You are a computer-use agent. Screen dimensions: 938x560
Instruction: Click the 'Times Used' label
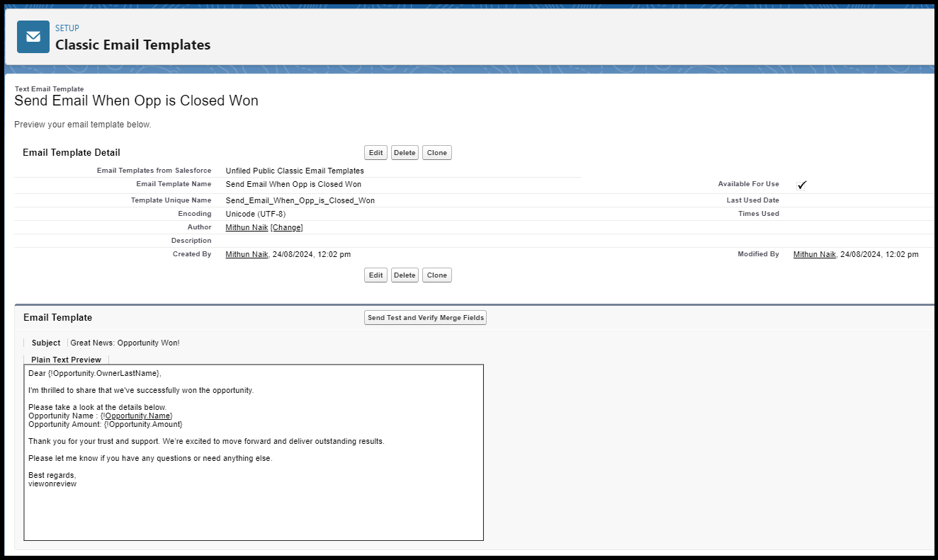point(759,214)
